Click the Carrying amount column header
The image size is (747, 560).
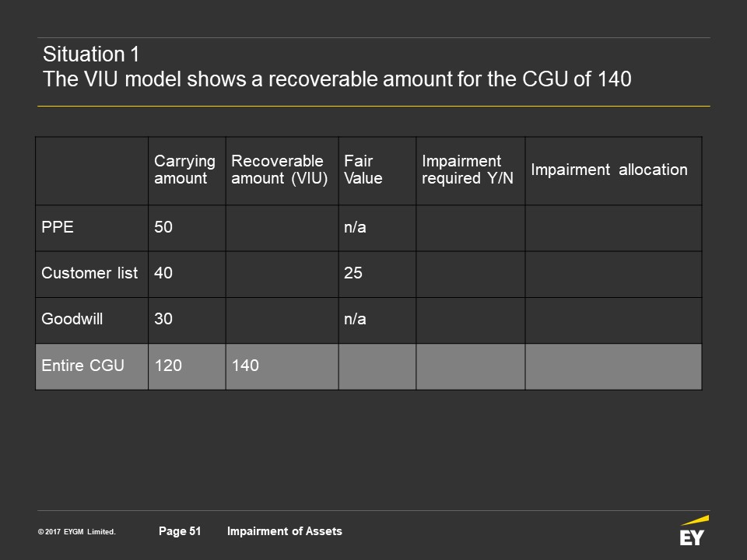pos(184,170)
